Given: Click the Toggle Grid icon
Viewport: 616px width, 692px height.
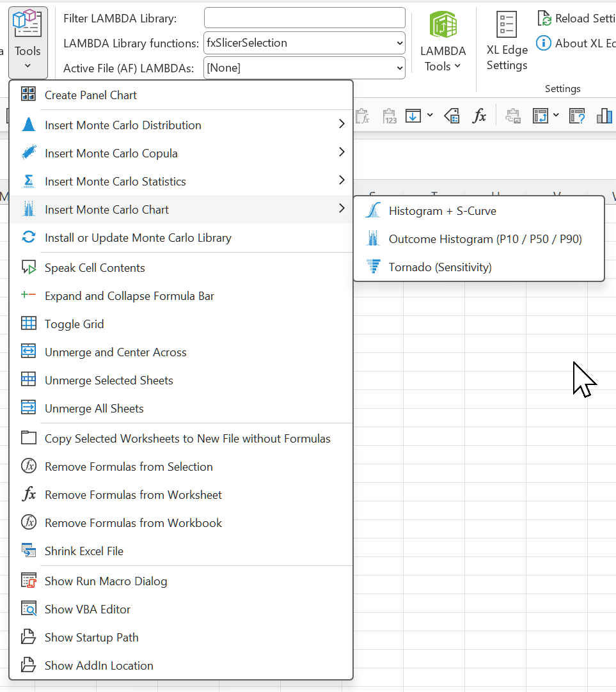Looking at the screenshot, I should pos(29,324).
